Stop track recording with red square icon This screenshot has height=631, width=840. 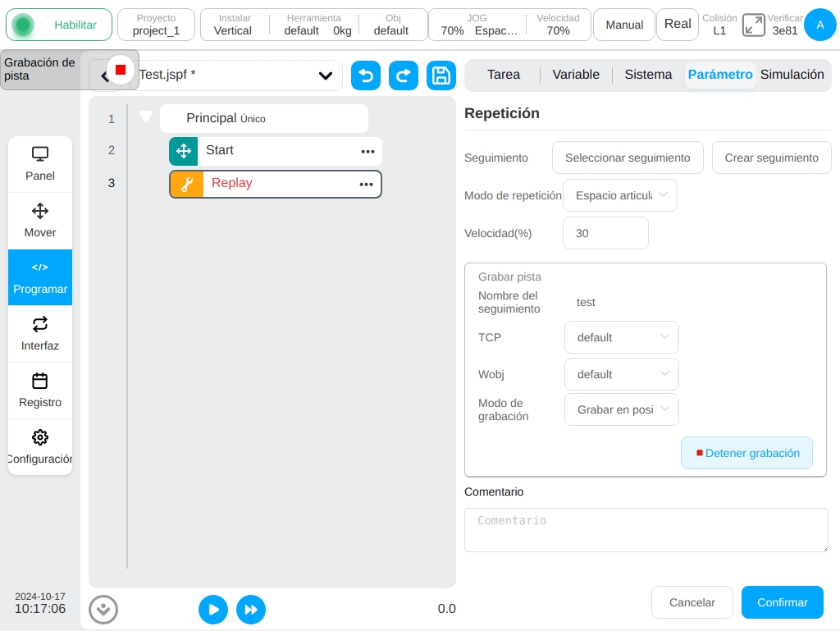point(121,71)
